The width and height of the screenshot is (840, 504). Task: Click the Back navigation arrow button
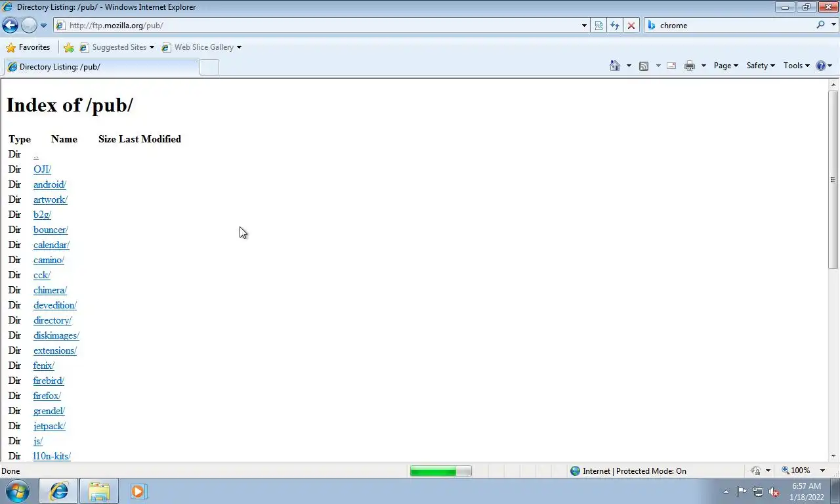[x=10, y=26]
